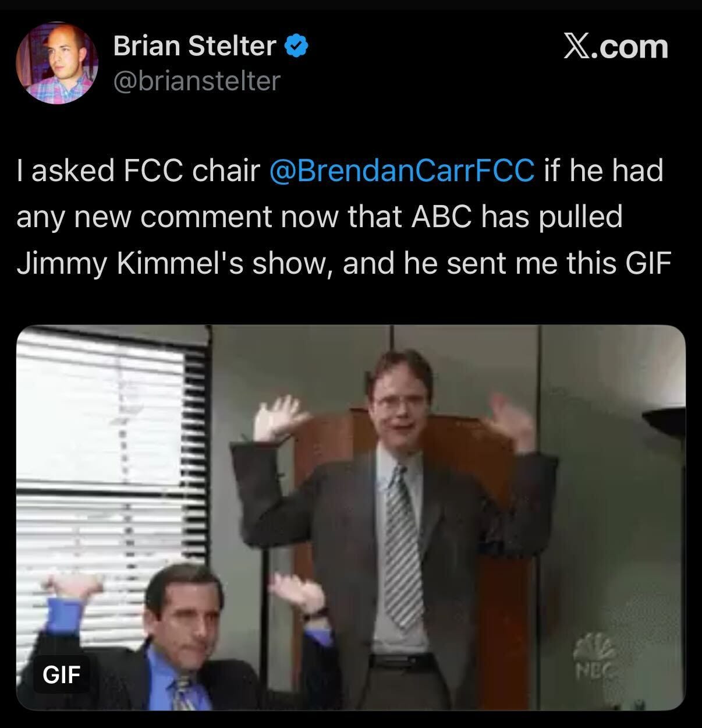Open Brian Stelter's profile avatar
The image size is (702, 728).
57,63
